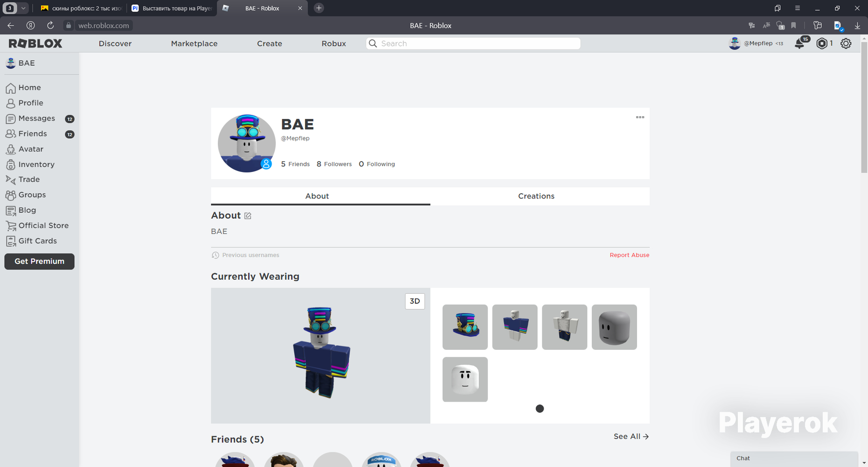Switch to the Playerok listing browser tab

(172, 8)
